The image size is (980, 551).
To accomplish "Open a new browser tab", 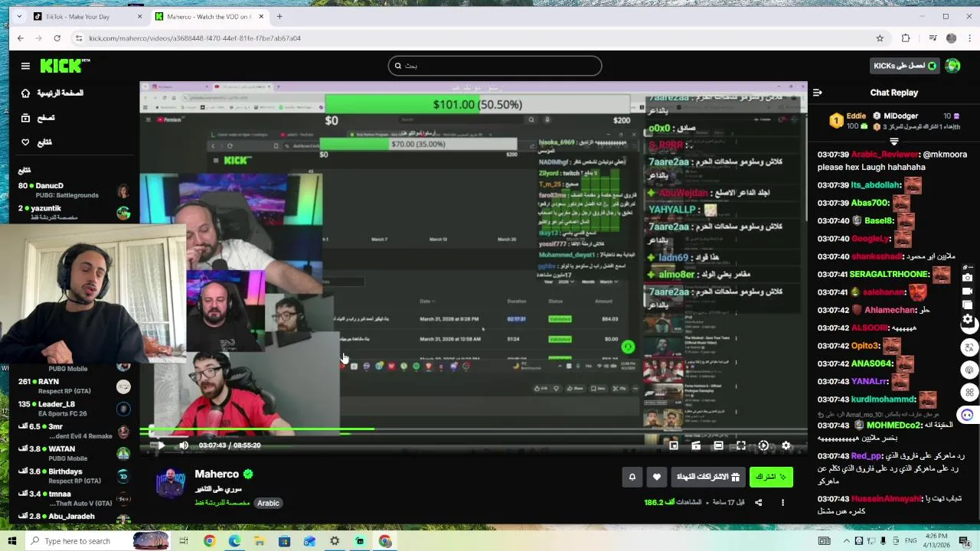I will click(x=279, y=17).
